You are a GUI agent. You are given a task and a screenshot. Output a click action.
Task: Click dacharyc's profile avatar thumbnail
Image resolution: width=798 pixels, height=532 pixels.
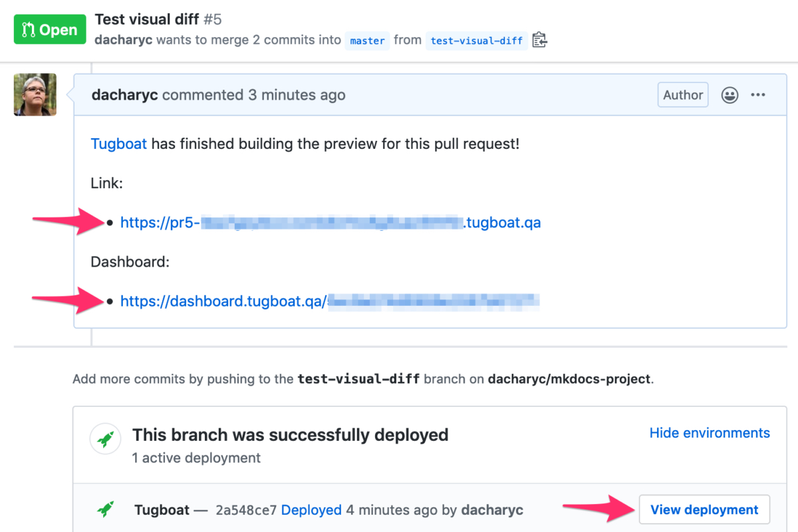pos(35,94)
